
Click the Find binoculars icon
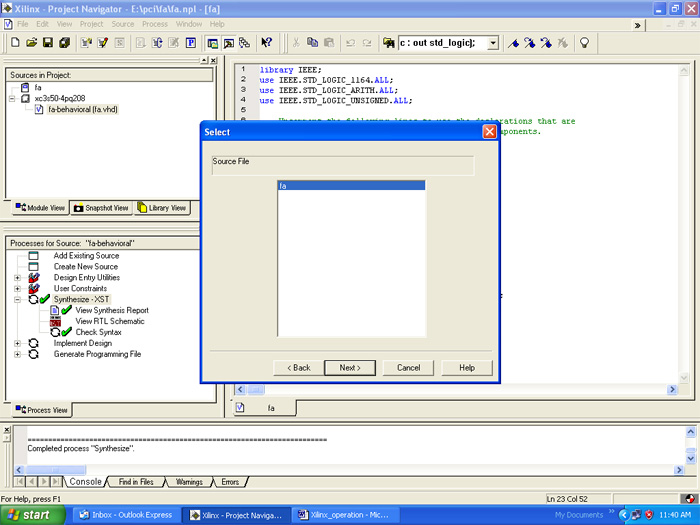coord(388,43)
